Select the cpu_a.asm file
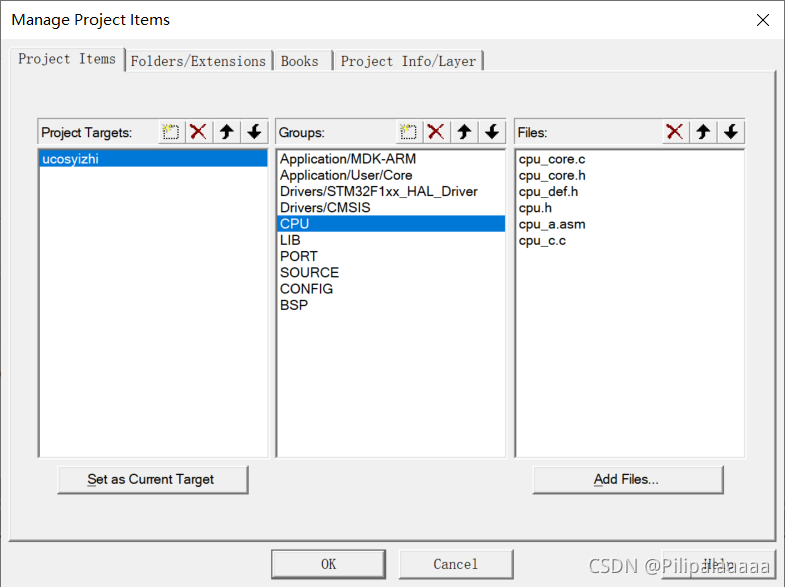785x587 pixels. click(x=629, y=224)
